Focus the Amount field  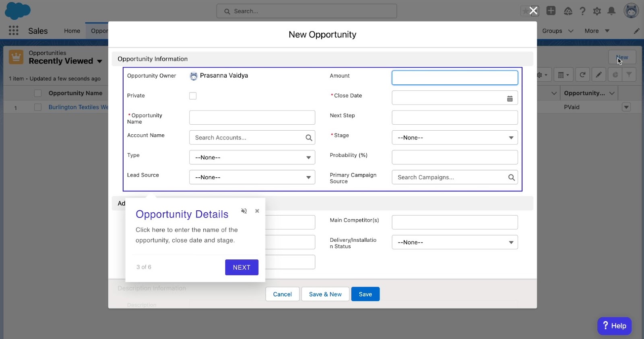455,78
